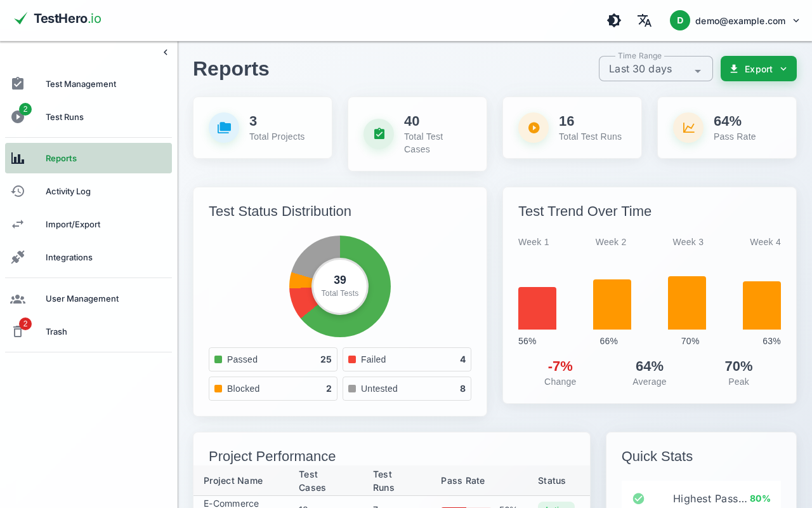Click the Total Projects folder icon
812x508 pixels.
point(224,128)
